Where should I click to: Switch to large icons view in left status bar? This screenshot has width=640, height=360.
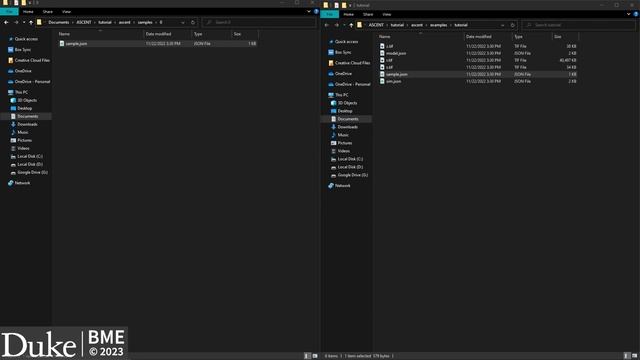[x=315, y=356]
